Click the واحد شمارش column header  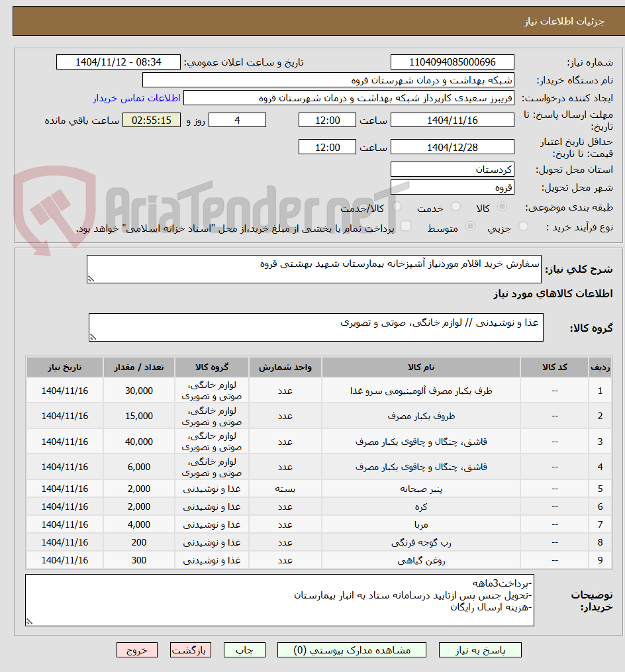285,367
